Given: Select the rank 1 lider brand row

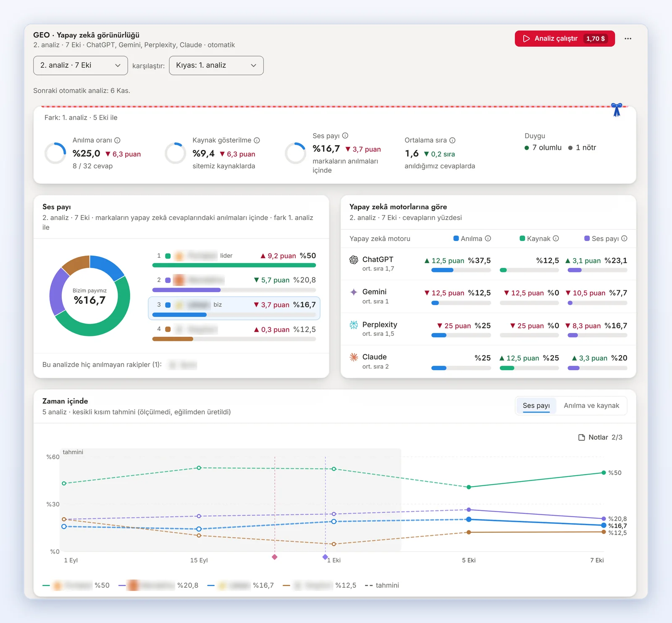Looking at the screenshot, I should [234, 259].
